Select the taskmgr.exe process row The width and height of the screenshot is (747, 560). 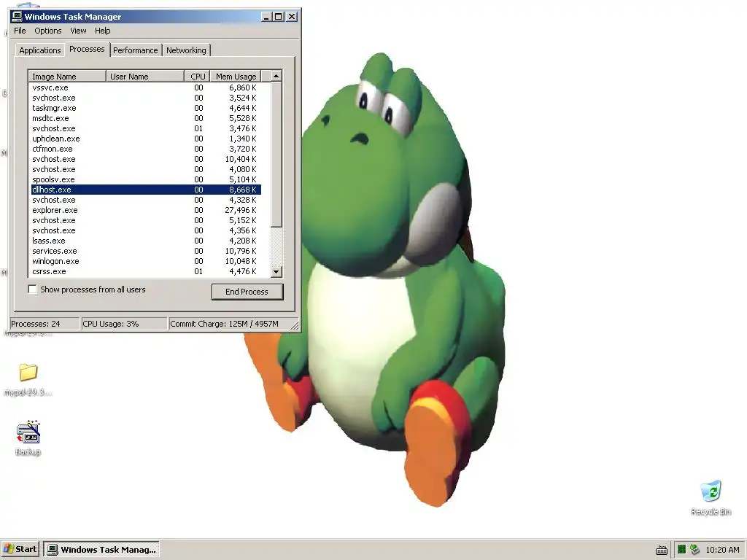[145, 108]
